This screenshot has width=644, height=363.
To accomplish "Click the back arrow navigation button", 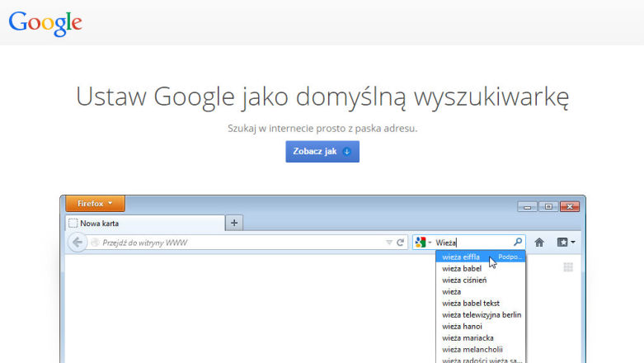I will pos(78,243).
